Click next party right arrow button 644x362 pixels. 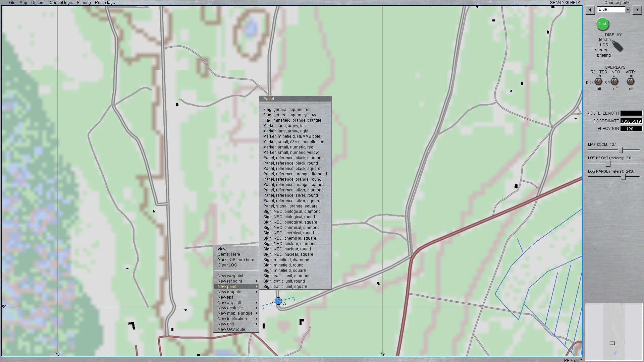tap(637, 10)
